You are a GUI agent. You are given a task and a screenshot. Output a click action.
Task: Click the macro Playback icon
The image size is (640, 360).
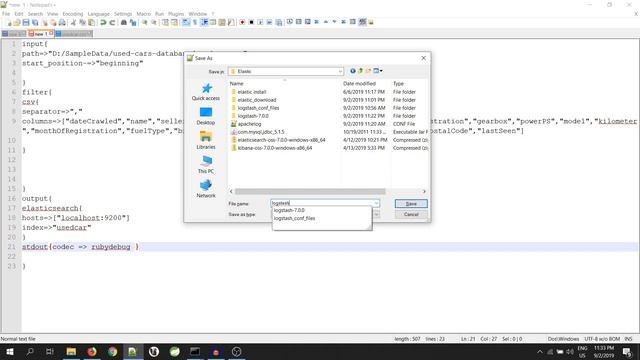click(260, 22)
